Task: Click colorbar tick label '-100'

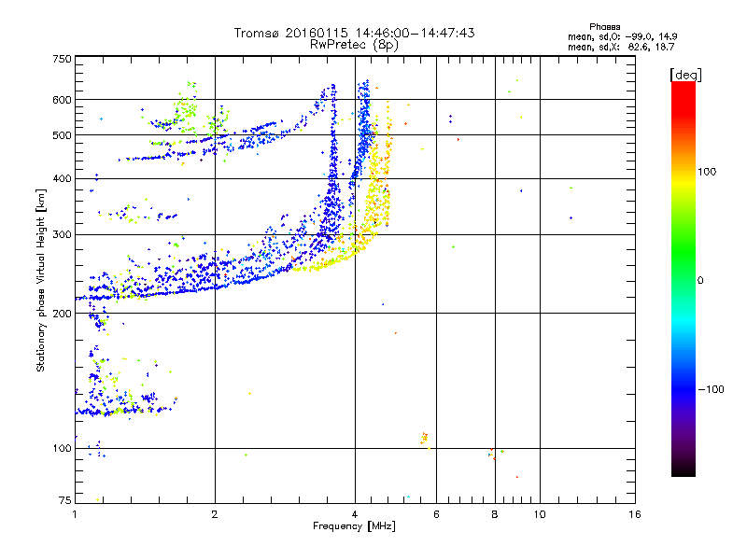Action: [711, 389]
